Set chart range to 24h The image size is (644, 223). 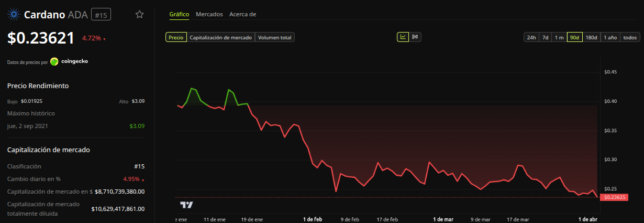point(531,37)
